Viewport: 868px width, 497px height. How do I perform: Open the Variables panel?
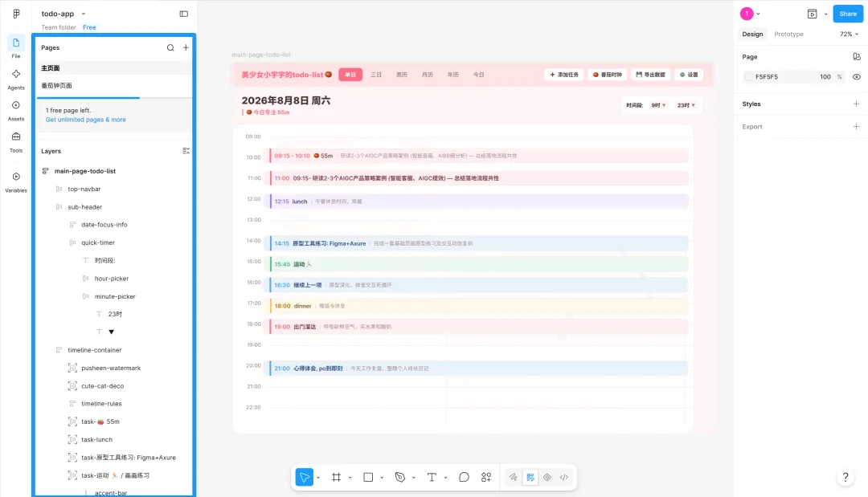[16, 182]
